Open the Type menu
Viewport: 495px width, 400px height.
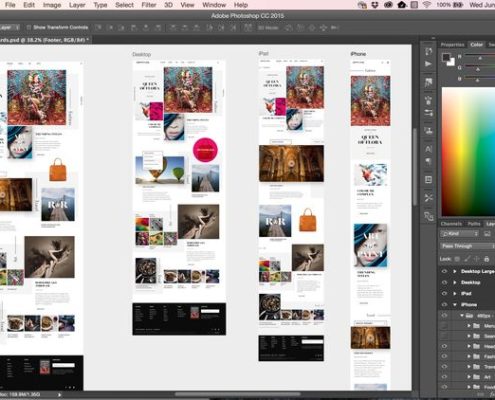[100, 5]
